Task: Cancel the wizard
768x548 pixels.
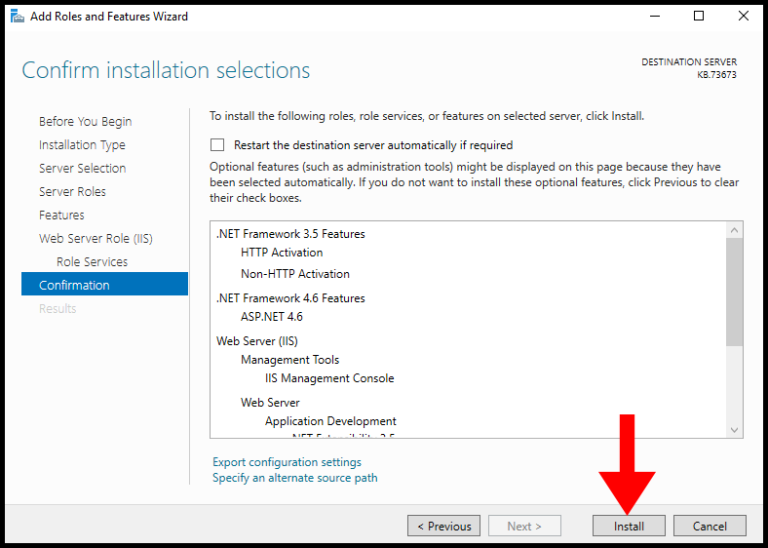Action: click(709, 526)
